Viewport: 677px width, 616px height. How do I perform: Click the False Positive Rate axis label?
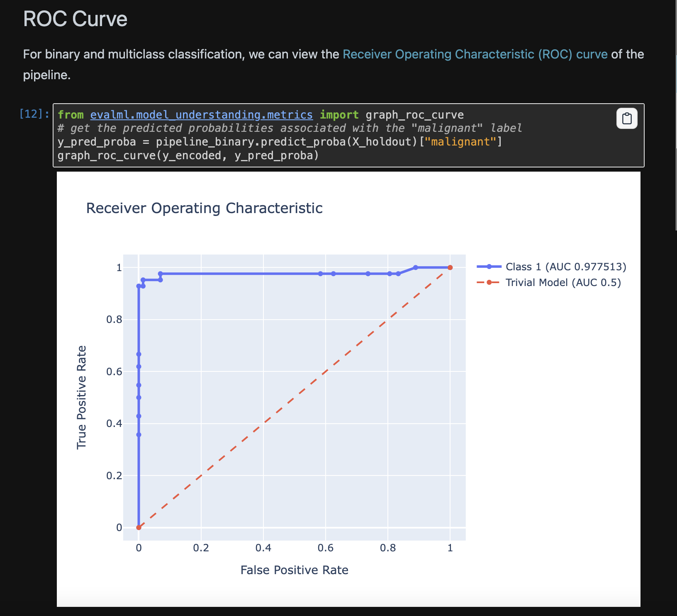(x=294, y=570)
